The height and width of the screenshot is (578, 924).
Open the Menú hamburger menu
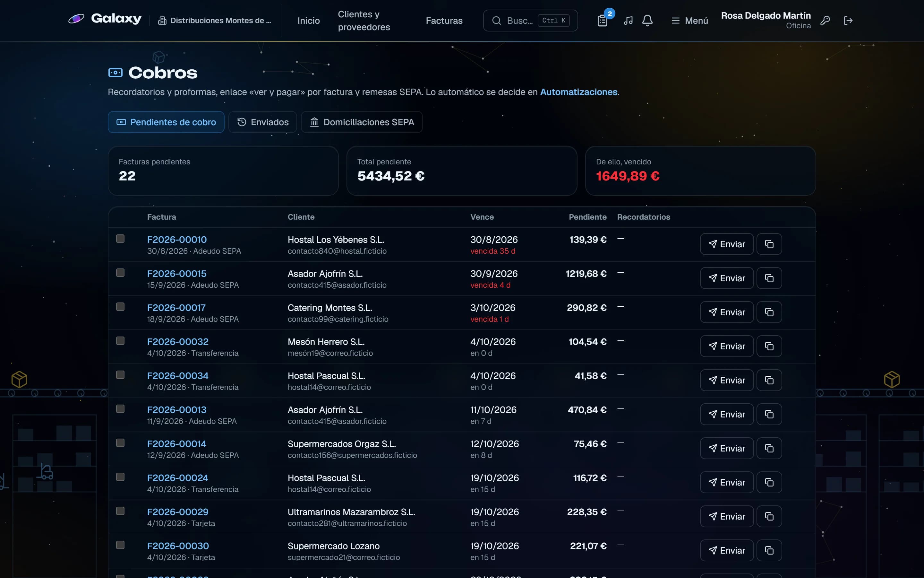[x=689, y=21]
